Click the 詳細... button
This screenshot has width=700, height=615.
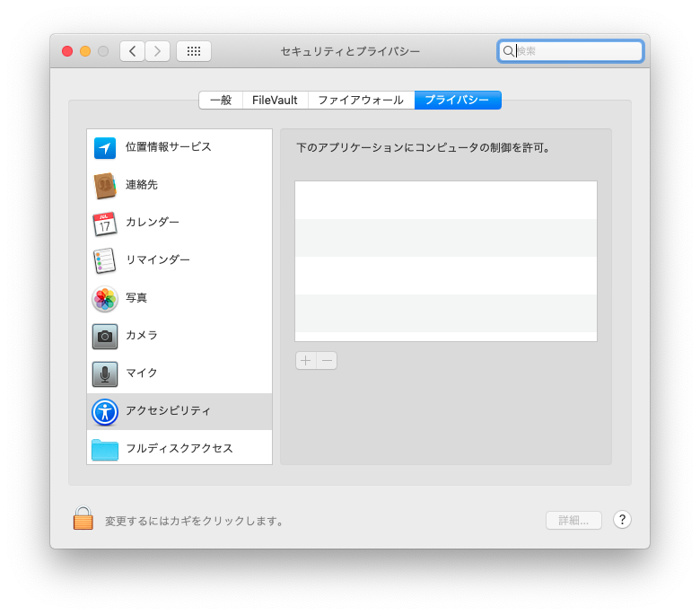click(x=573, y=521)
